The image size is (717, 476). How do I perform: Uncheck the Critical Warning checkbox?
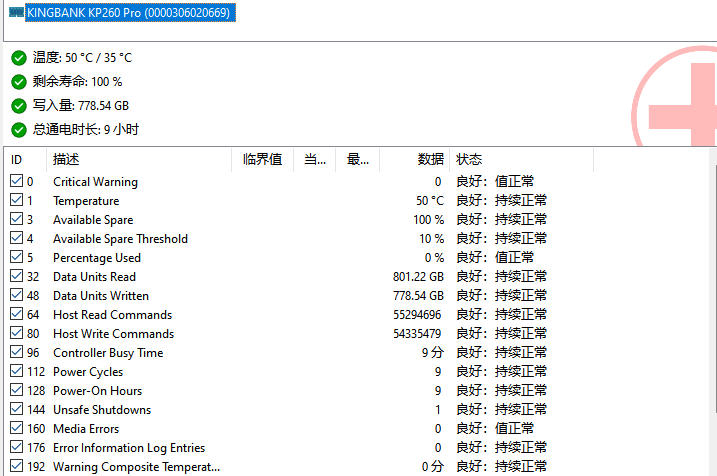16,181
